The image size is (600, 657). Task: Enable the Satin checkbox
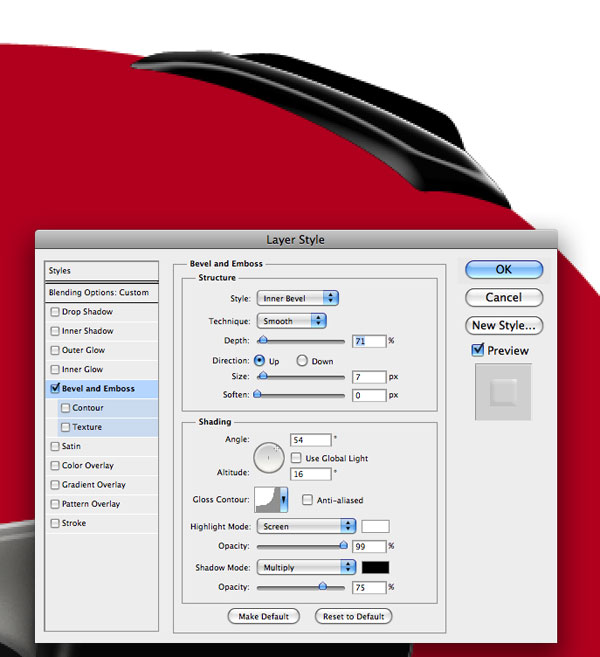tap(55, 446)
